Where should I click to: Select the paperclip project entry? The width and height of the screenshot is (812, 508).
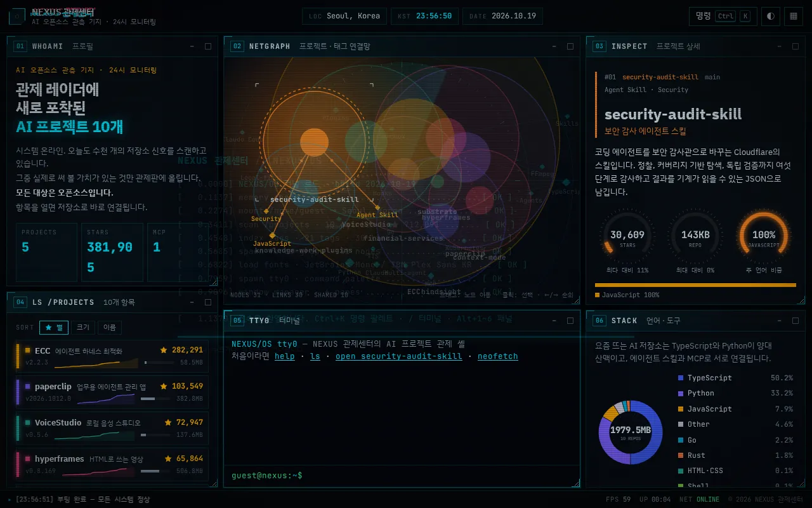112,392
